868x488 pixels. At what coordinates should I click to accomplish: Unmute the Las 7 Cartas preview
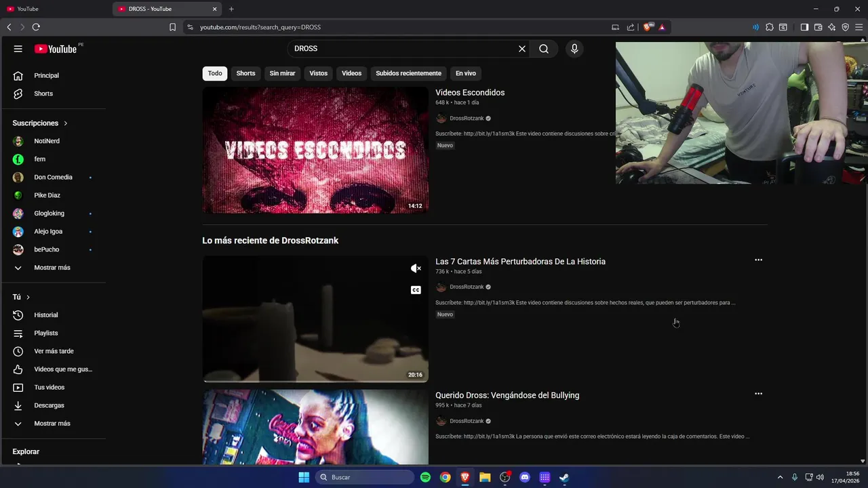pyautogui.click(x=416, y=268)
